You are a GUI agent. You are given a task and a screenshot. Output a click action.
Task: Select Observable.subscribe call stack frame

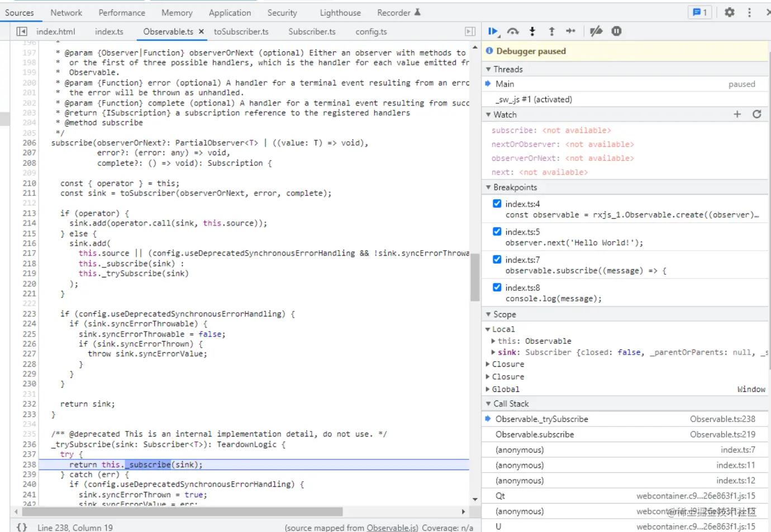click(x=625, y=435)
